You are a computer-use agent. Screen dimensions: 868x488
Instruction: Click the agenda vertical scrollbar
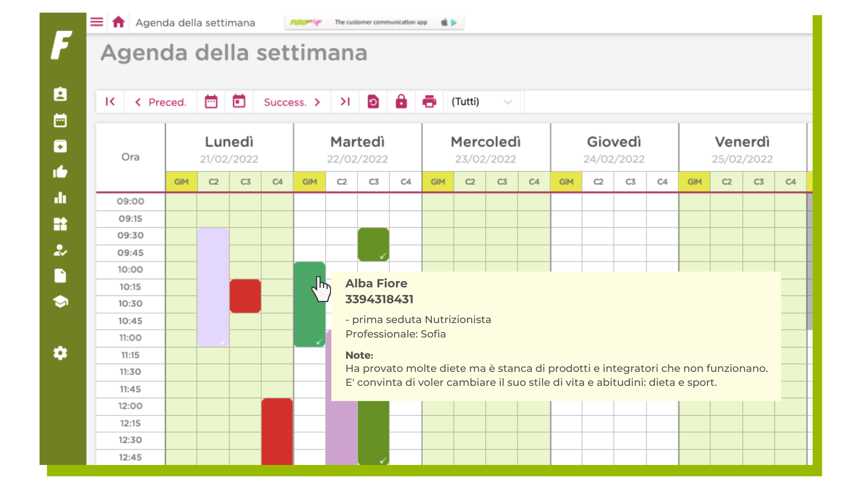[809, 262]
